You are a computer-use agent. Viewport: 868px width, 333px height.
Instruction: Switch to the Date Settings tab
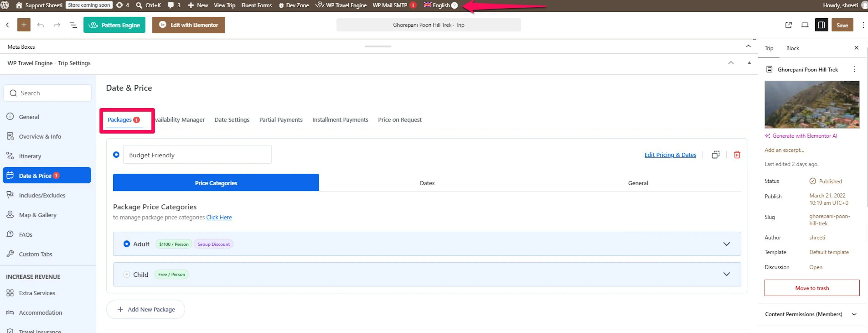click(x=232, y=120)
